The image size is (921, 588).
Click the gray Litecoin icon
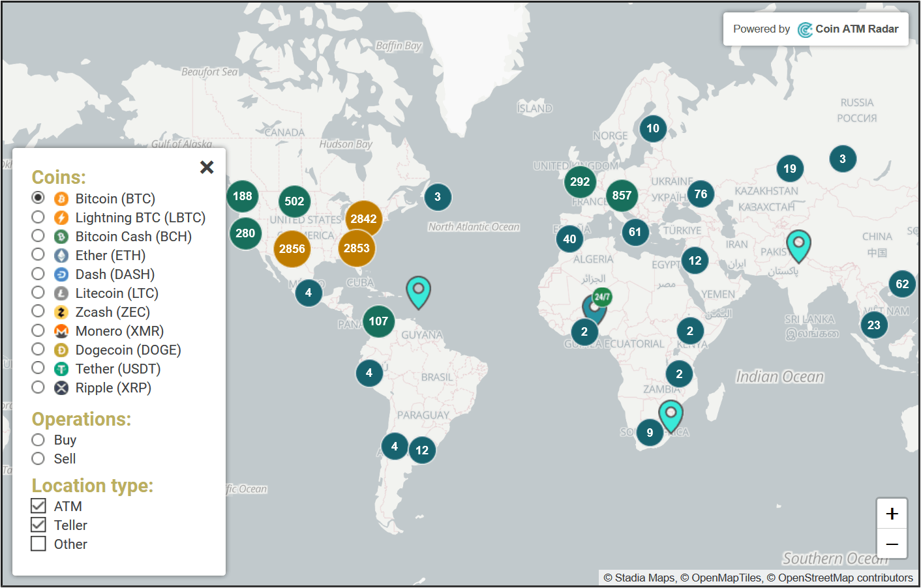pos(61,293)
